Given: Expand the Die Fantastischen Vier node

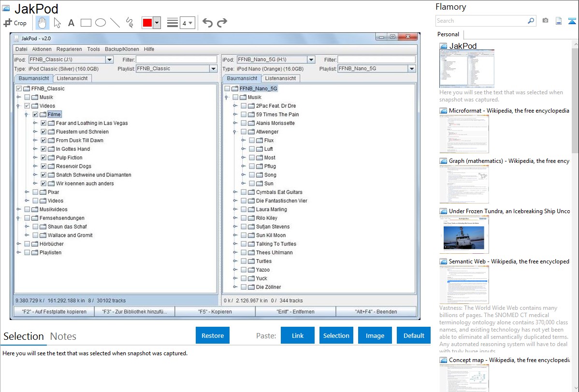Looking at the screenshot, I should pos(235,201).
